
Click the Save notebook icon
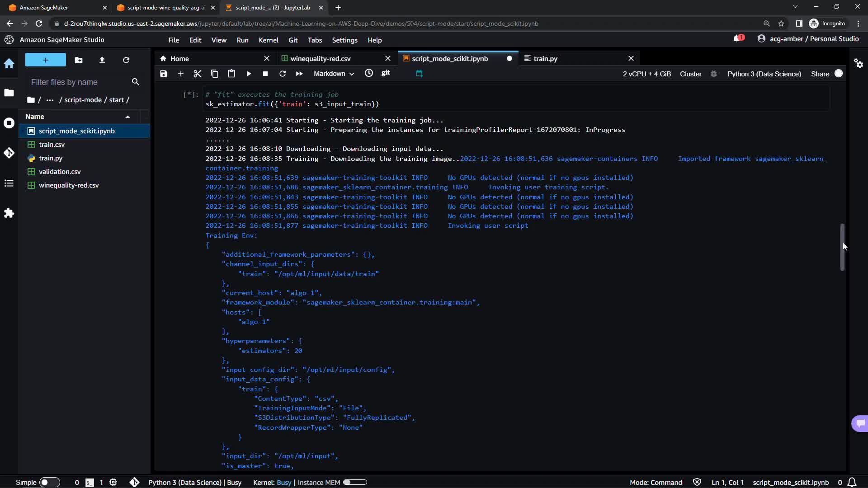[164, 74]
